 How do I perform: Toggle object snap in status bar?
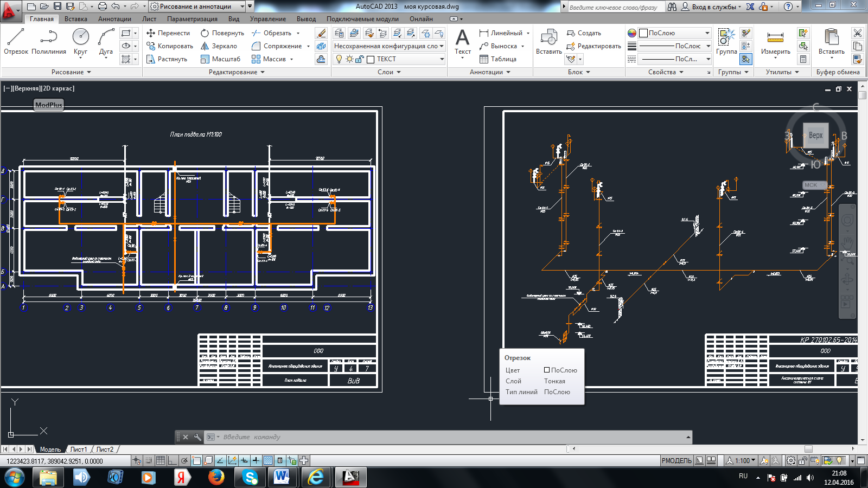coord(196,460)
